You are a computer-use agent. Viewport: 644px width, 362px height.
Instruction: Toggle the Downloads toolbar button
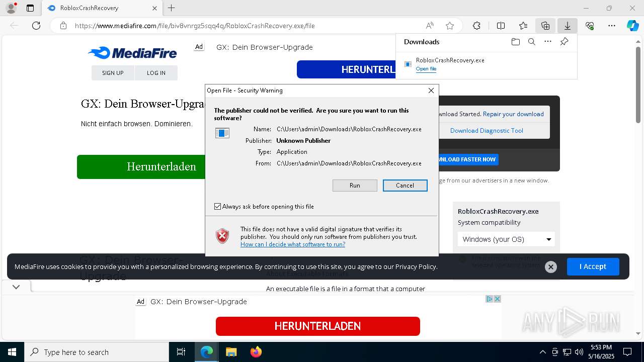pos(568,26)
